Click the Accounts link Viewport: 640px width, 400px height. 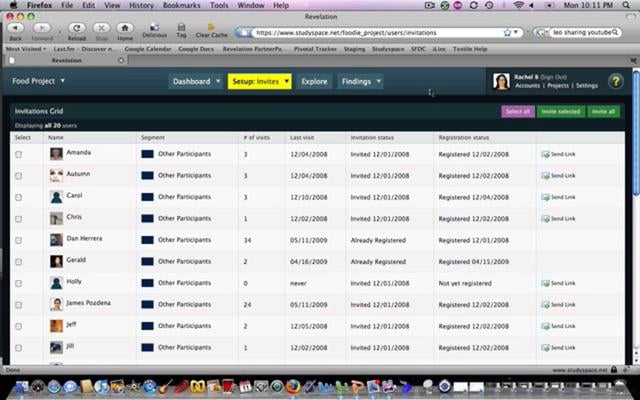tap(527, 86)
